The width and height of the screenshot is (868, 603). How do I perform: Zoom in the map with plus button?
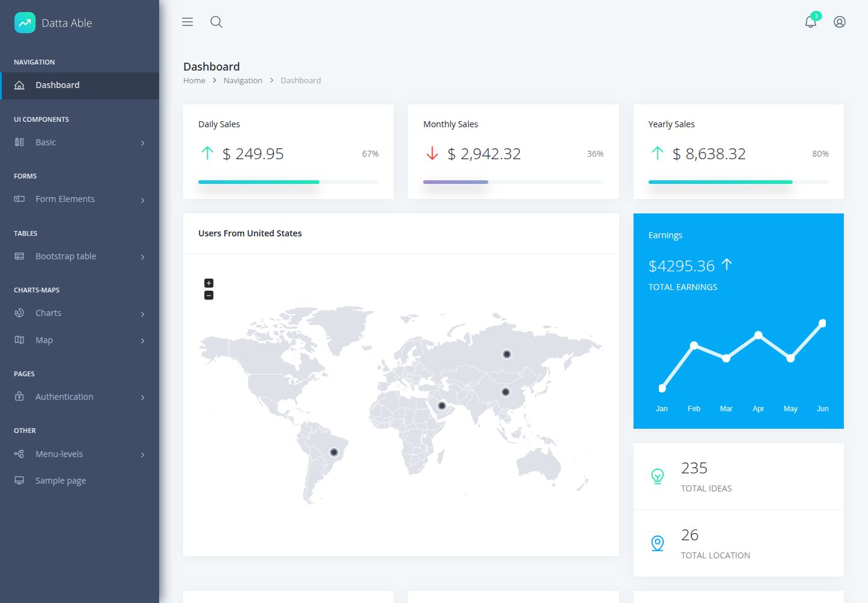209,283
